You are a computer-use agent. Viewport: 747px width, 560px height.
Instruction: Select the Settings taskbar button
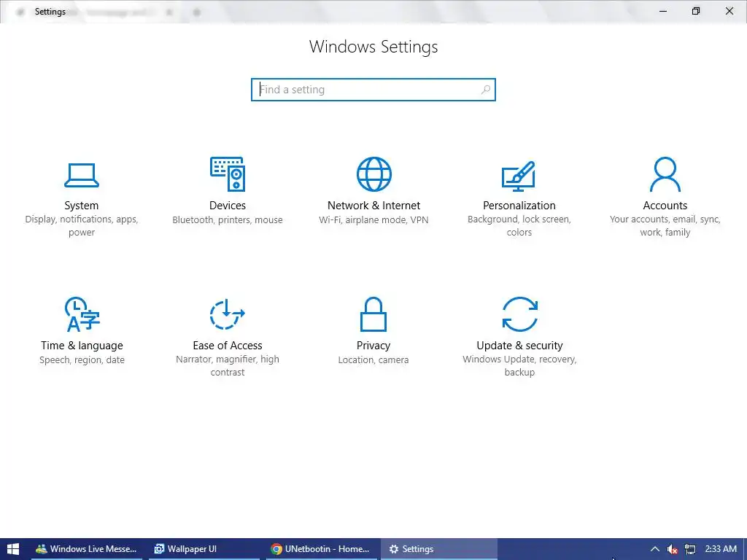click(x=438, y=549)
